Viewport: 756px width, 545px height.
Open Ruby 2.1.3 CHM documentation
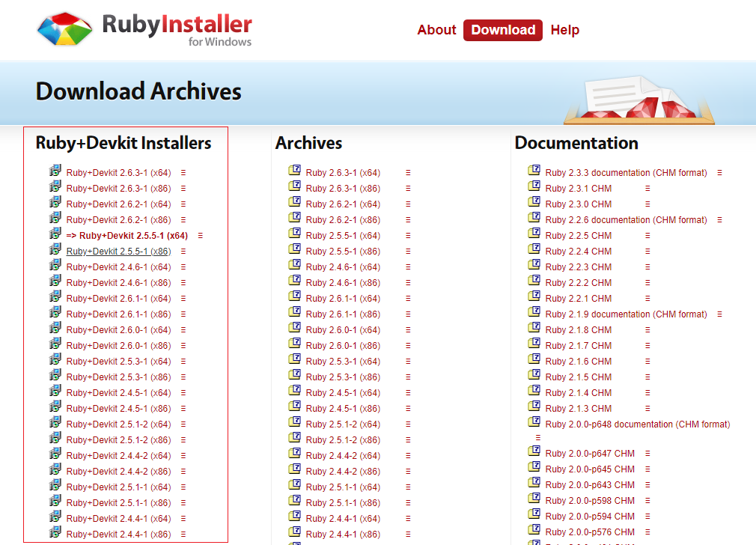pos(578,409)
